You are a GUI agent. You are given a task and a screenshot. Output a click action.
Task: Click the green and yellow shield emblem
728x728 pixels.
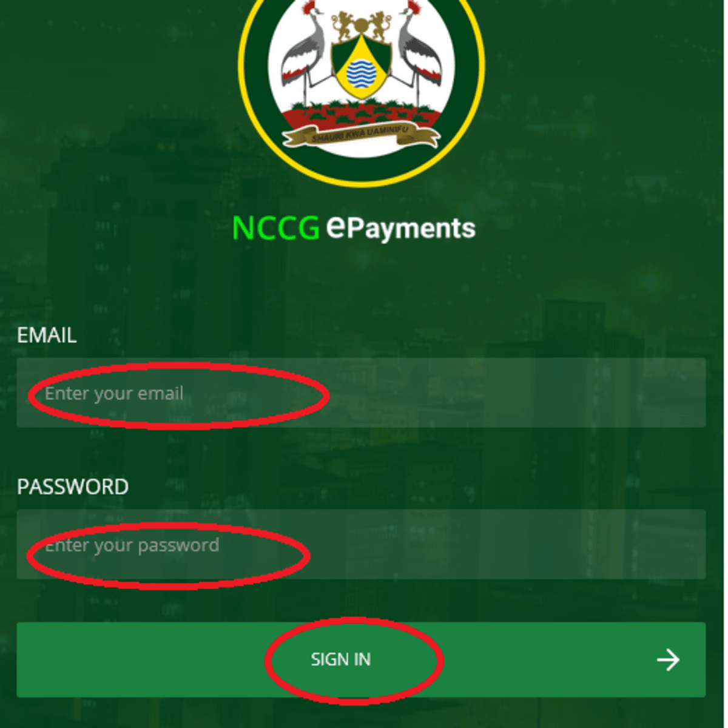[362, 67]
